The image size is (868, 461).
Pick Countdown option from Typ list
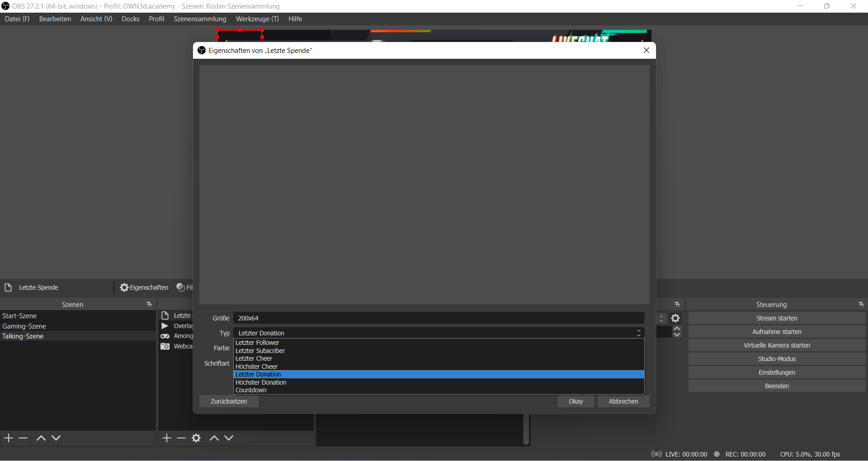pyautogui.click(x=251, y=390)
